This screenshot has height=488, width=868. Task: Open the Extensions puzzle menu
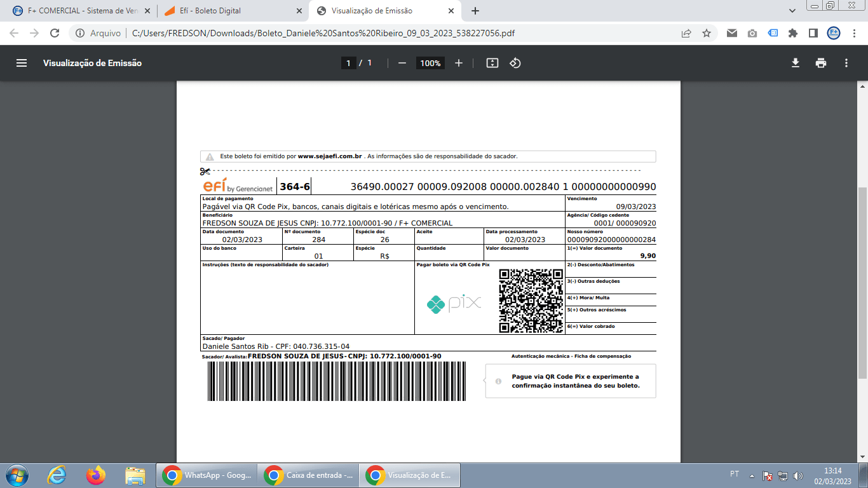[793, 33]
